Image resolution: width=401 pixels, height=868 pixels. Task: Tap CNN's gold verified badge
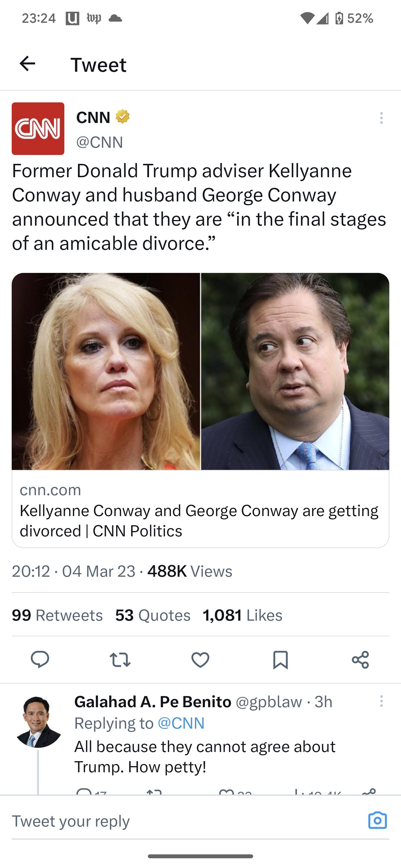[123, 117]
